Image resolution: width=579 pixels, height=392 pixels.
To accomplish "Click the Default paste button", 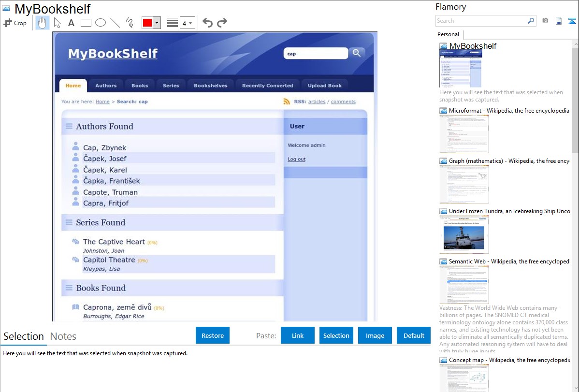I will 414,335.
